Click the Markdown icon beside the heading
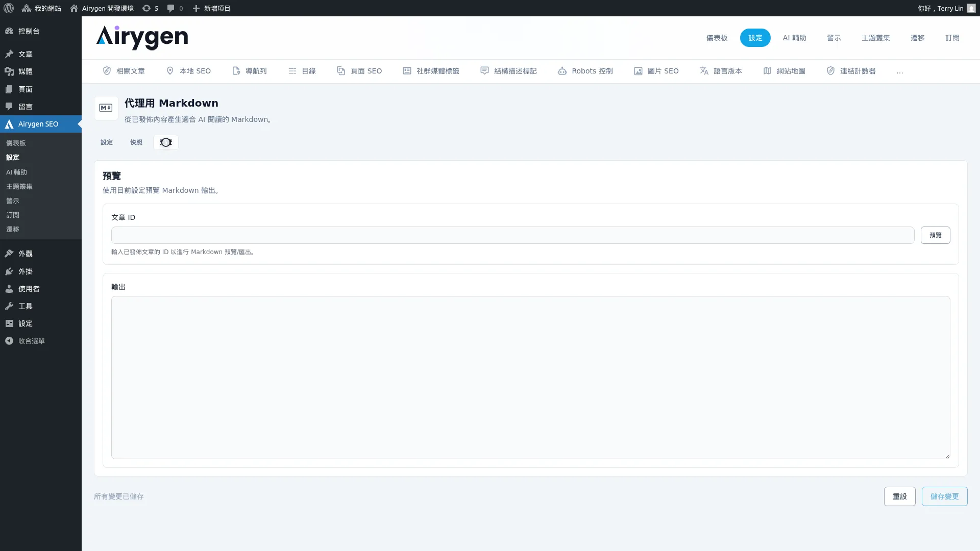980x551 pixels. [106, 108]
